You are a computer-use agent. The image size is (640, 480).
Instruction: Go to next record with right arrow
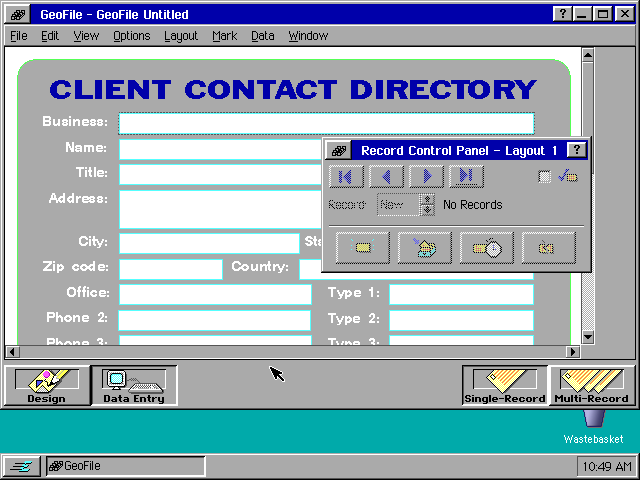(426, 176)
